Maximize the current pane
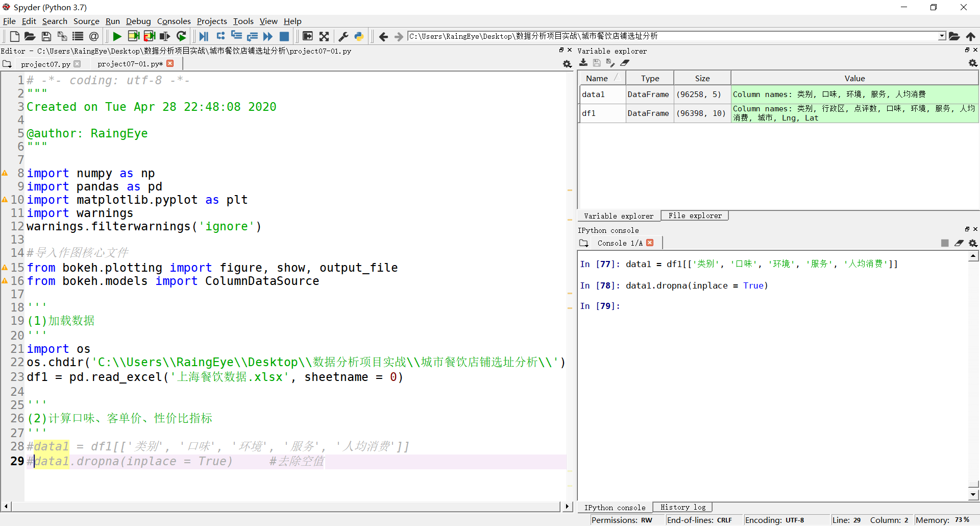Image resolution: width=980 pixels, height=526 pixels. pyautogui.click(x=308, y=36)
